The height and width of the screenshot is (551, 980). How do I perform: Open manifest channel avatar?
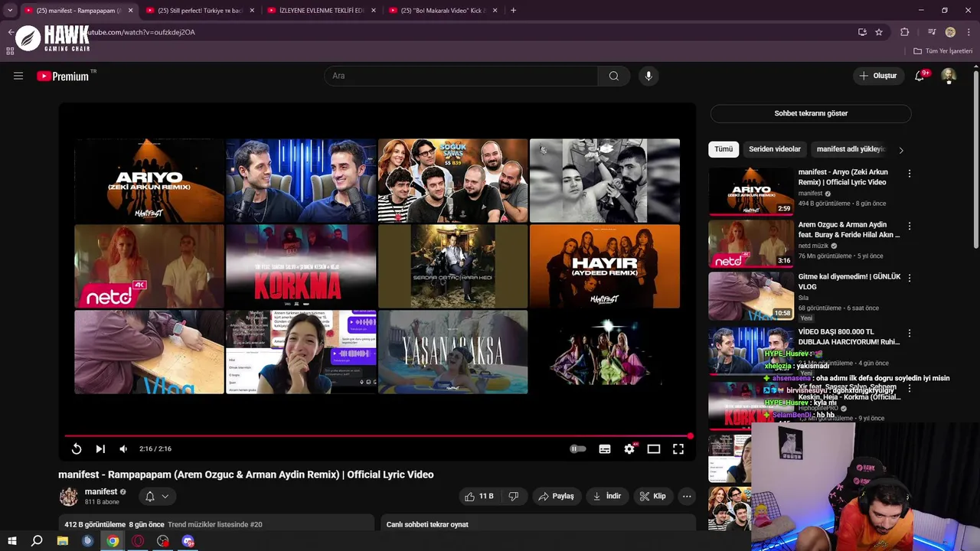pos(69,497)
